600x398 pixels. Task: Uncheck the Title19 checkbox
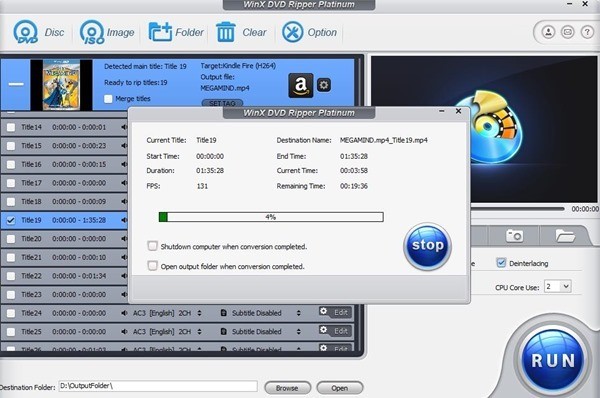click(x=11, y=220)
